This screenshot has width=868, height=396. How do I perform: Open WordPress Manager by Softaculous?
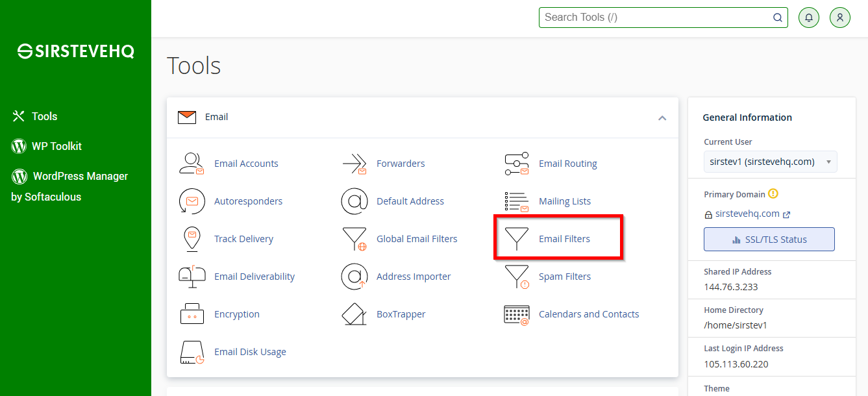pyautogui.click(x=69, y=186)
